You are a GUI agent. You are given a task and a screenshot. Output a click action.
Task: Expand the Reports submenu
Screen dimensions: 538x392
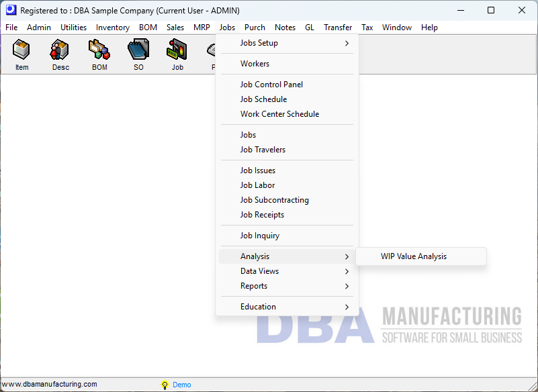pyautogui.click(x=287, y=286)
